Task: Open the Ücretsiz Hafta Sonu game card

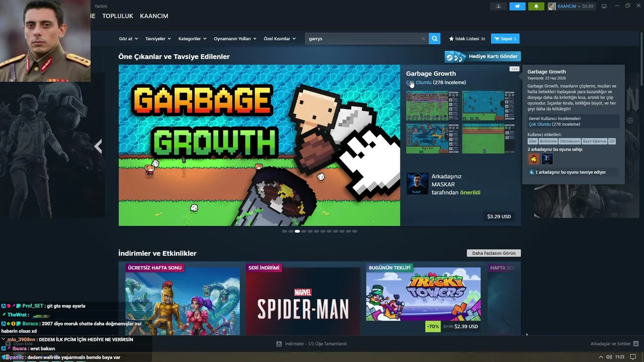Action: tap(183, 299)
